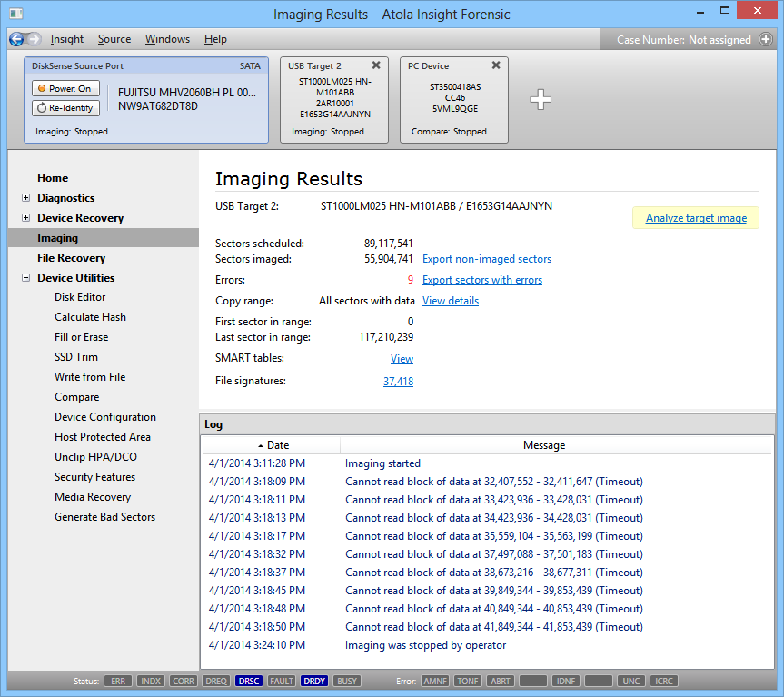The width and height of the screenshot is (784, 697).
Task: Click the highlighted DRSC status indicator
Action: (249, 681)
